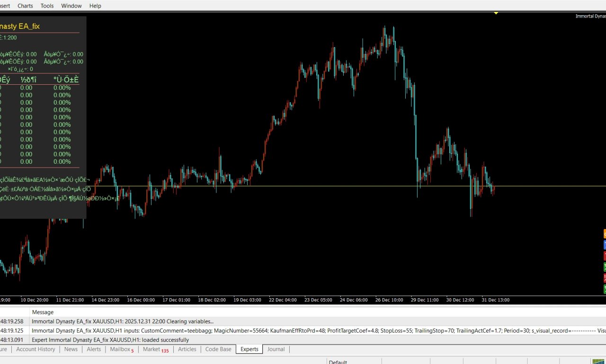Open the Window menu
Viewport: 606px width, 364px height.
click(71, 6)
